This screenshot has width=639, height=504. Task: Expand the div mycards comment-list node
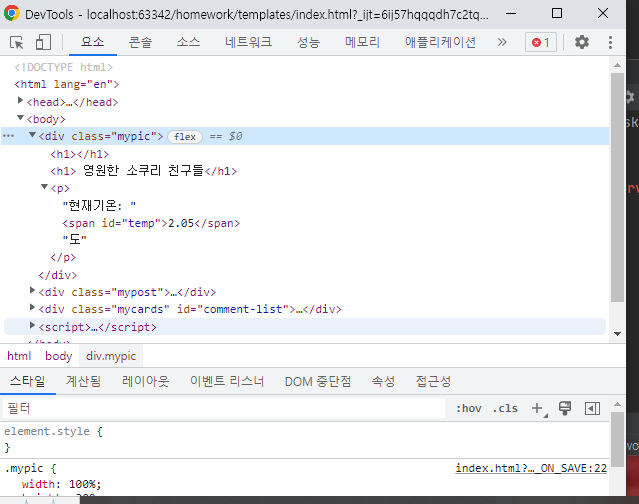[32, 308]
